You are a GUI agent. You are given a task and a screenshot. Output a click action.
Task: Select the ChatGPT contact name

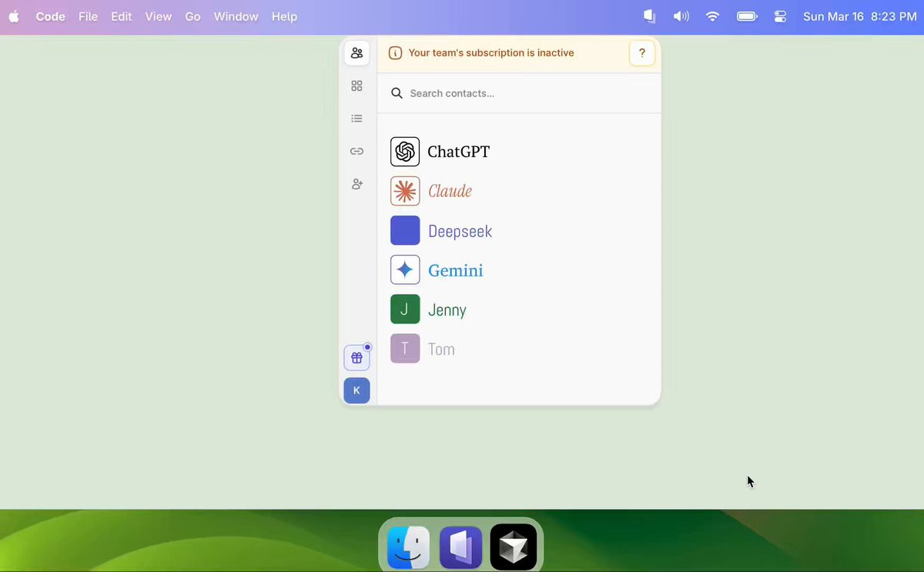pyautogui.click(x=458, y=152)
